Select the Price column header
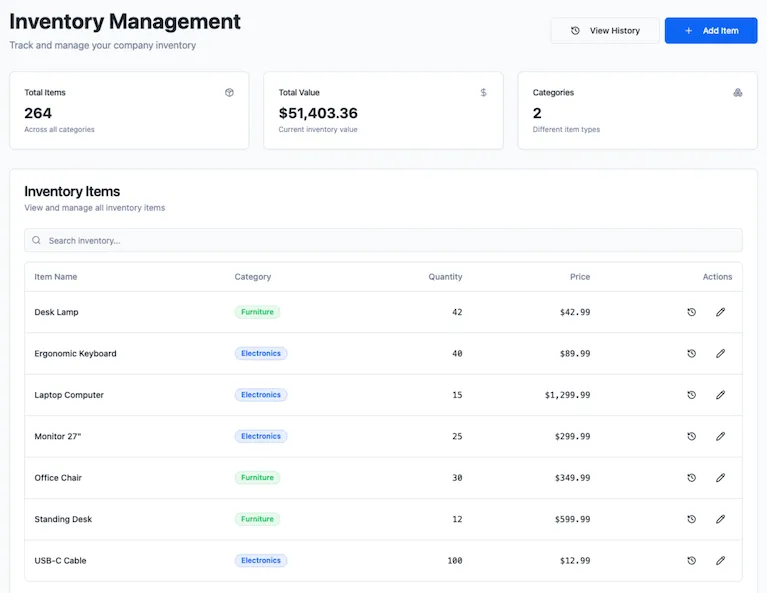This screenshot has width=767, height=593. [580, 277]
